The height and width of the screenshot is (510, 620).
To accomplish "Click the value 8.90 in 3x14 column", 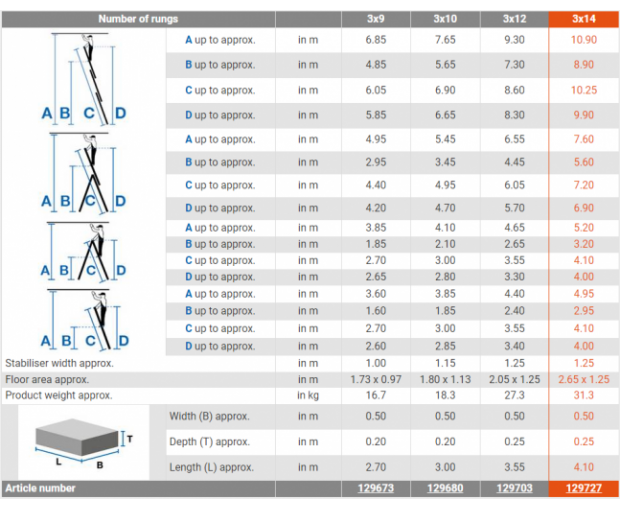I will [x=584, y=65].
